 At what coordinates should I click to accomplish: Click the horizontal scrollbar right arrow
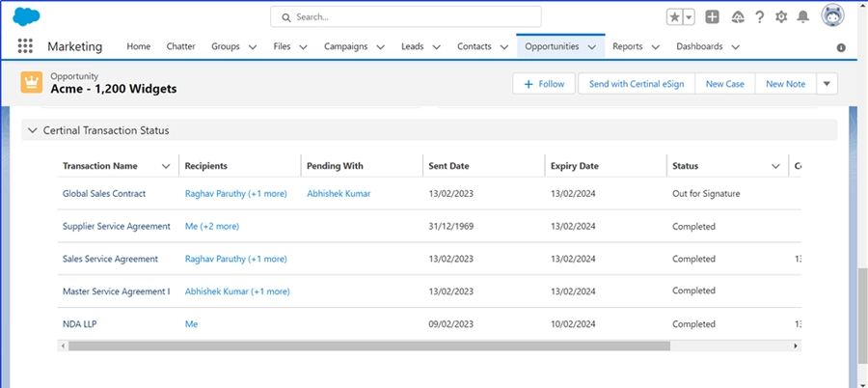pyautogui.click(x=796, y=346)
